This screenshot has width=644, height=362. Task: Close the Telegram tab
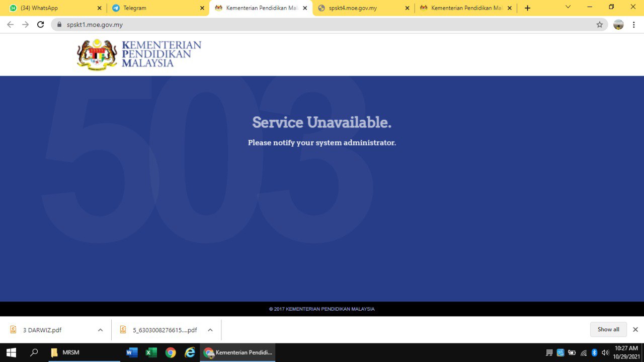(202, 8)
